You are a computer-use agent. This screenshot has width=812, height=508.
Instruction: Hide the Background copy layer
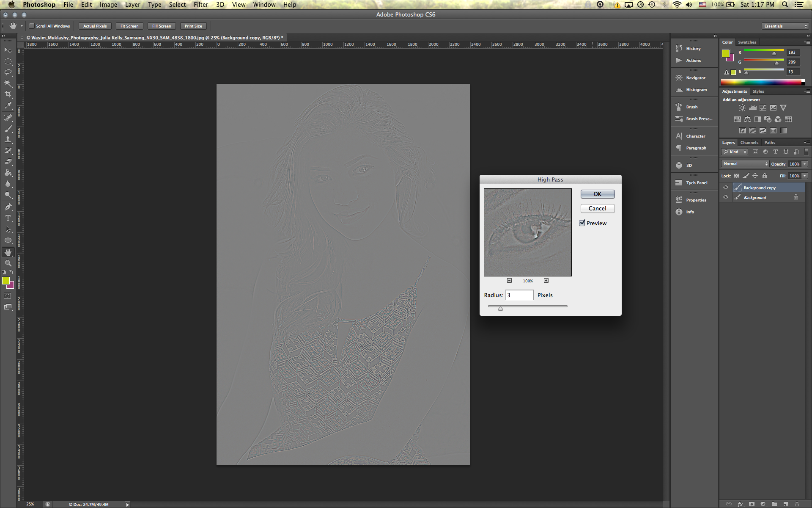coord(726,188)
